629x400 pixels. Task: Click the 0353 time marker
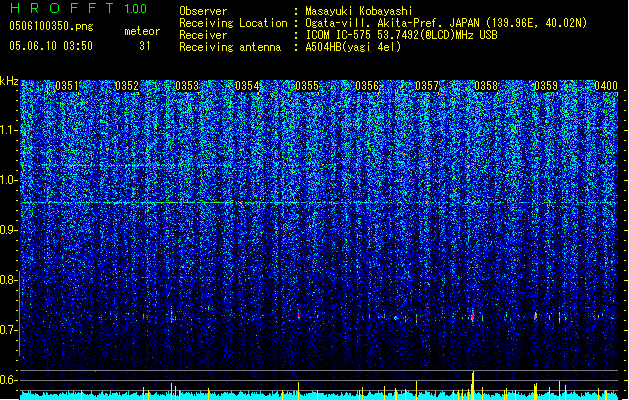[x=187, y=86]
